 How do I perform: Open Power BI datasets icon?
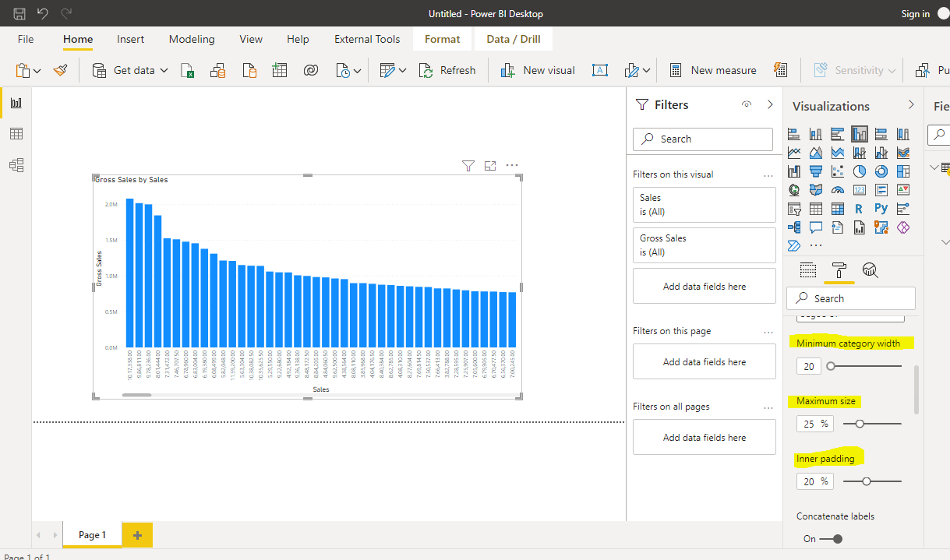click(x=218, y=70)
